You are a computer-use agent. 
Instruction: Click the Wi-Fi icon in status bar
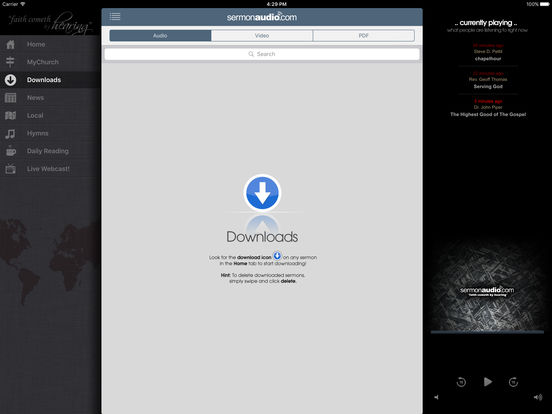[x=23, y=4]
